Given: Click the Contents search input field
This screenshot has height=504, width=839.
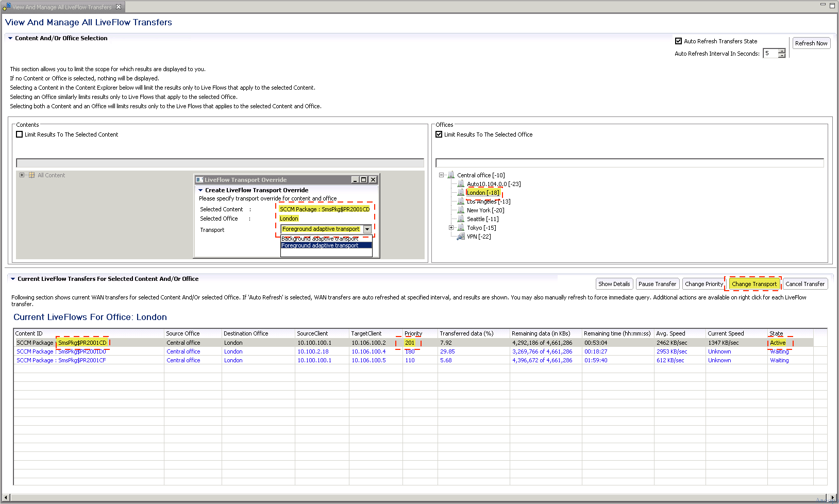Looking at the screenshot, I should (220, 163).
